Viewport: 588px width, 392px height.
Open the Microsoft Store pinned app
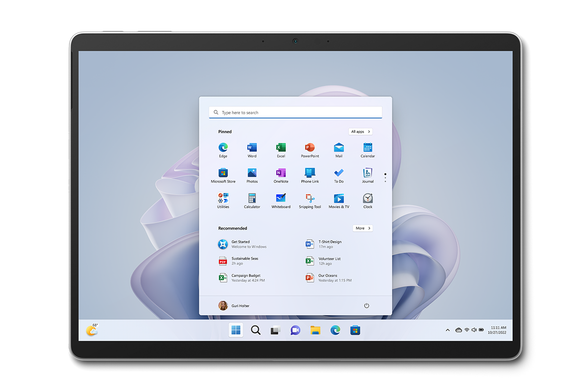223,173
